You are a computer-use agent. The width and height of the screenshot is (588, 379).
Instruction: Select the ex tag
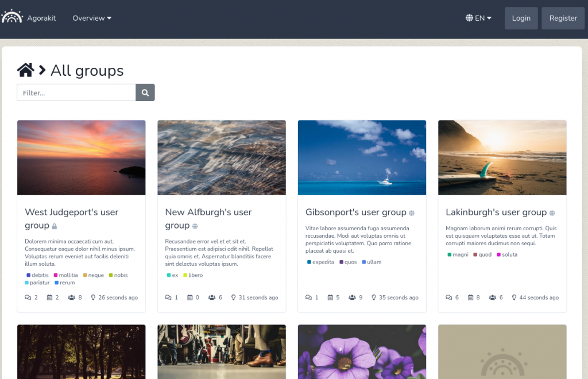tap(172, 275)
